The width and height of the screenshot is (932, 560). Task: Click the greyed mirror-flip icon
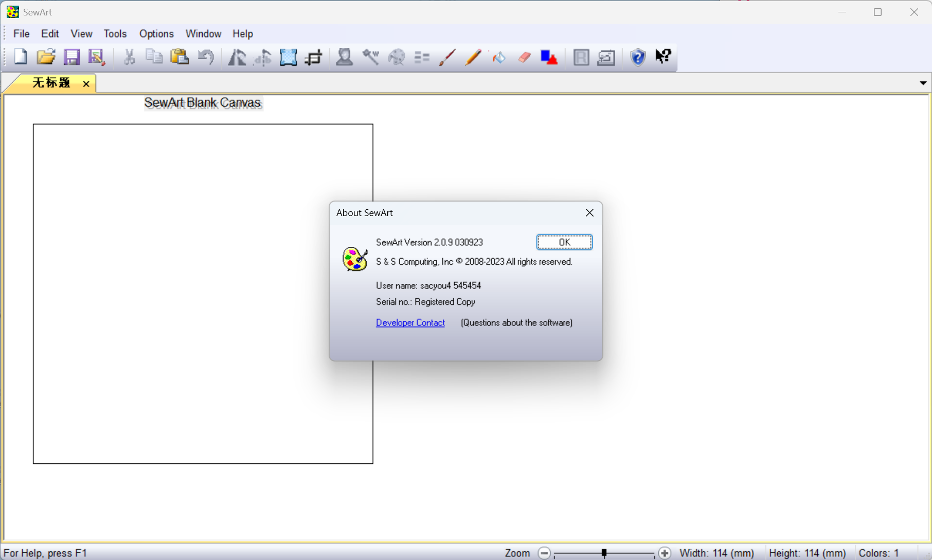pyautogui.click(x=263, y=57)
